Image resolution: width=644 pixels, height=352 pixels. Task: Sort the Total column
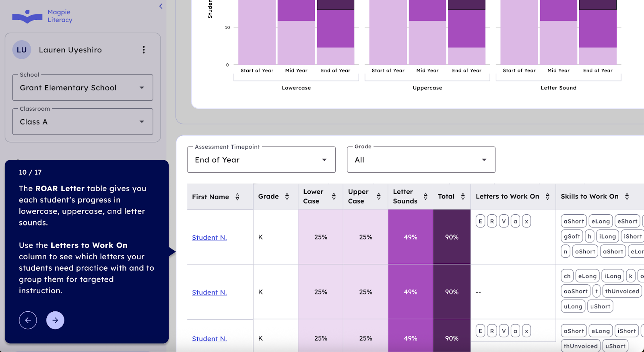click(x=463, y=196)
